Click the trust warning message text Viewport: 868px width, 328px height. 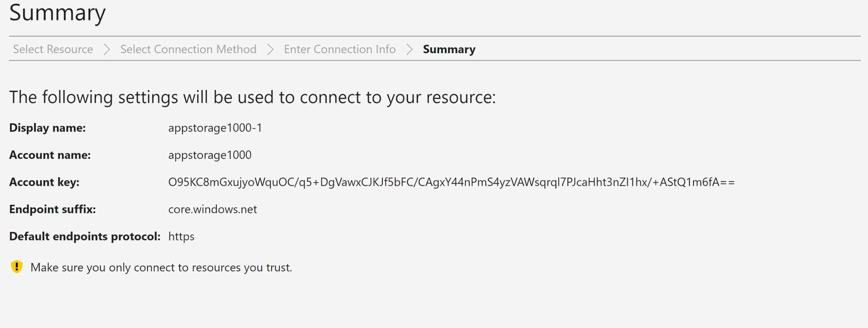click(161, 267)
